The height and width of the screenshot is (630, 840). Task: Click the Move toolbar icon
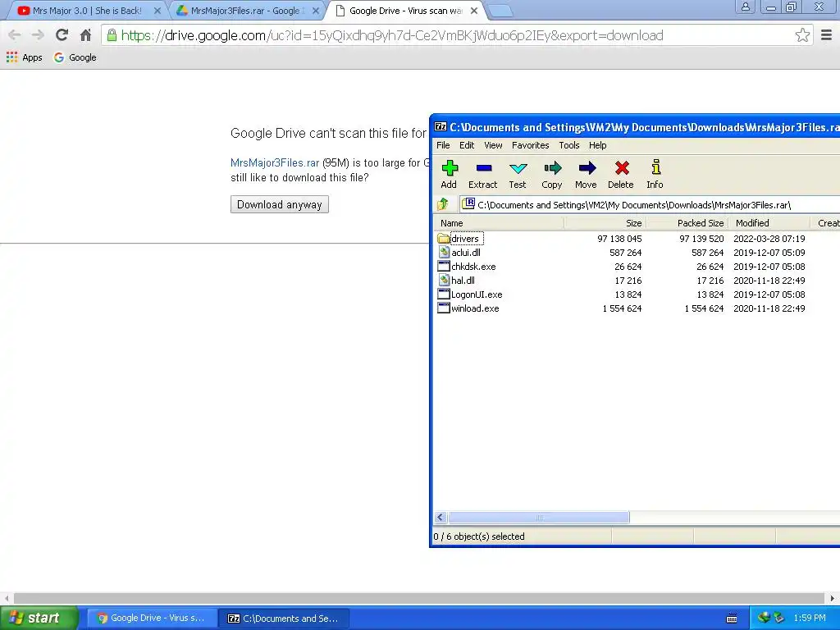(x=587, y=168)
